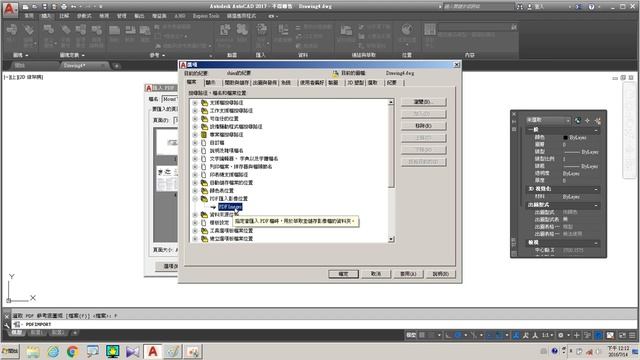Image resolution: width=640 pixels, height=360 pixels.
Task: Toggle PICKADD icon in Properties palette
Action: point(577,120)
